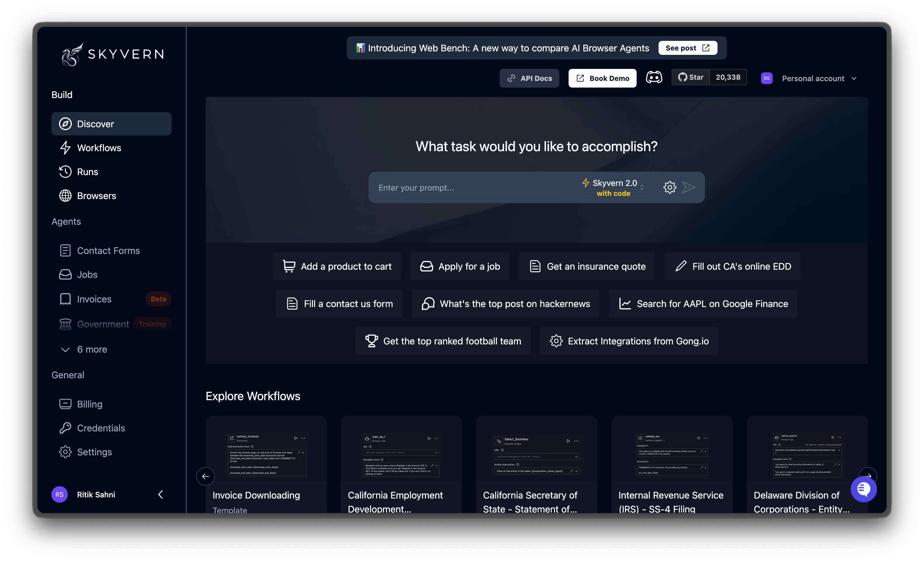Open API Docs

tap(529, 78)
